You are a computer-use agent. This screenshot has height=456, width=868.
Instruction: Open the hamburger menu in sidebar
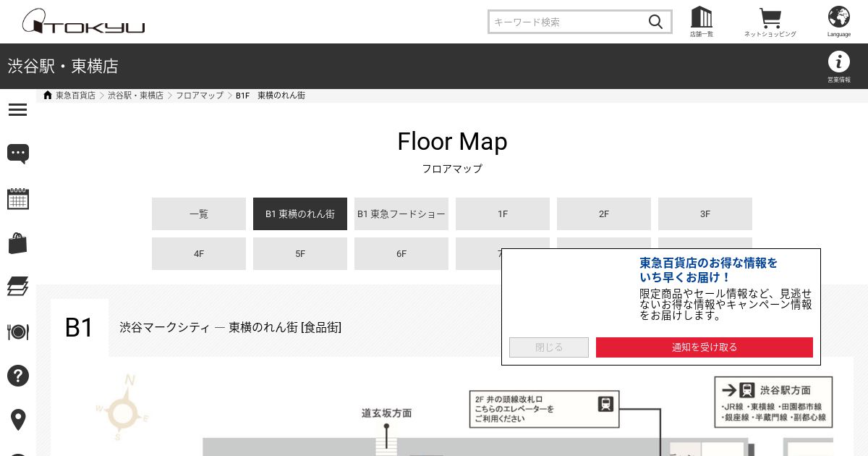[x=17, y=110]
